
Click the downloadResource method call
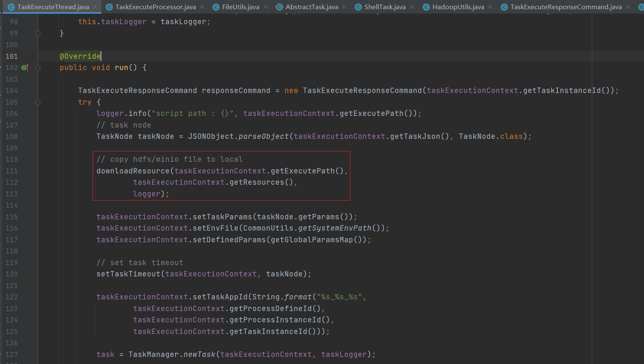click(x=133, y=171)
